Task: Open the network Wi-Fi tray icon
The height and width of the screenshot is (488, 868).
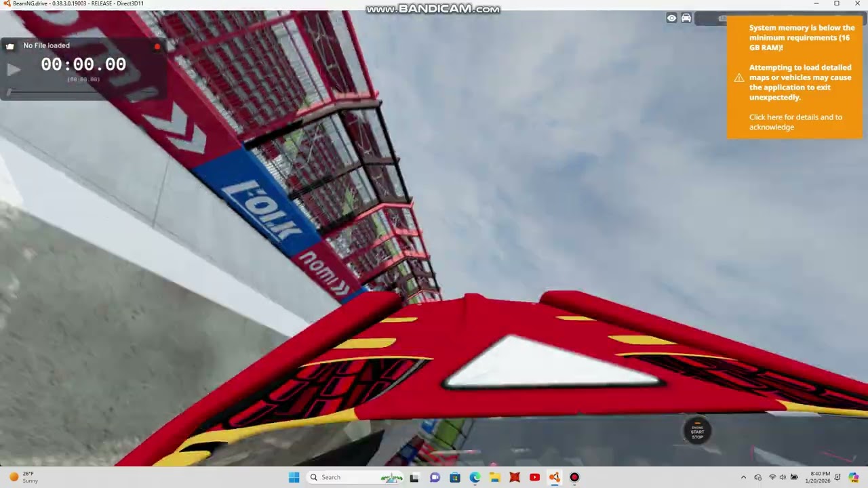Action: pyautogui.click(x=772, y=477)
